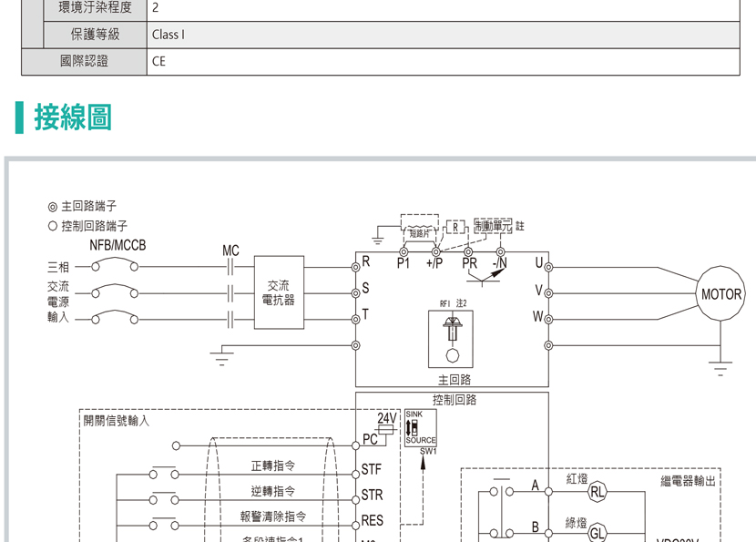Click the 控制回路端子 legend text

click(x=95, y=226)
